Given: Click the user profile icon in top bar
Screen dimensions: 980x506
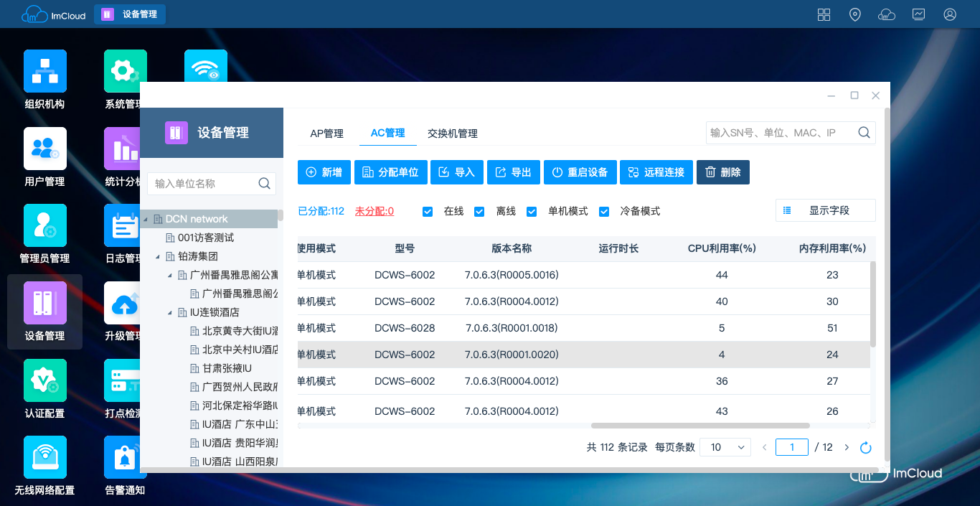Looking at the screenshot, I should [x=950, y=14].
